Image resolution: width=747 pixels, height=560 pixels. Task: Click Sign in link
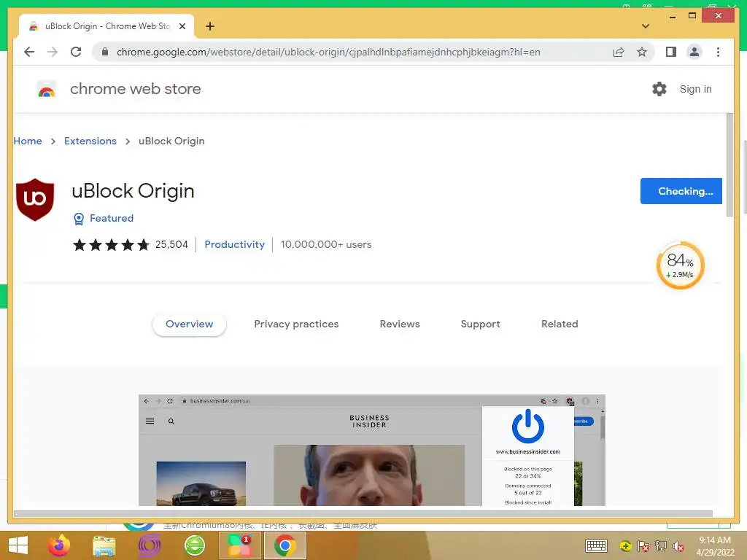(x=695, y=89)
